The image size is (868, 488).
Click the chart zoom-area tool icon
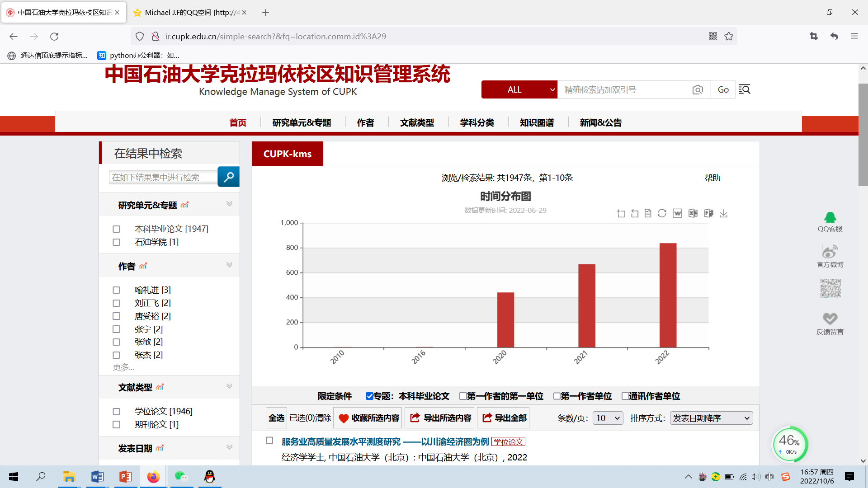pyautogui.click(x=621, y=213)
